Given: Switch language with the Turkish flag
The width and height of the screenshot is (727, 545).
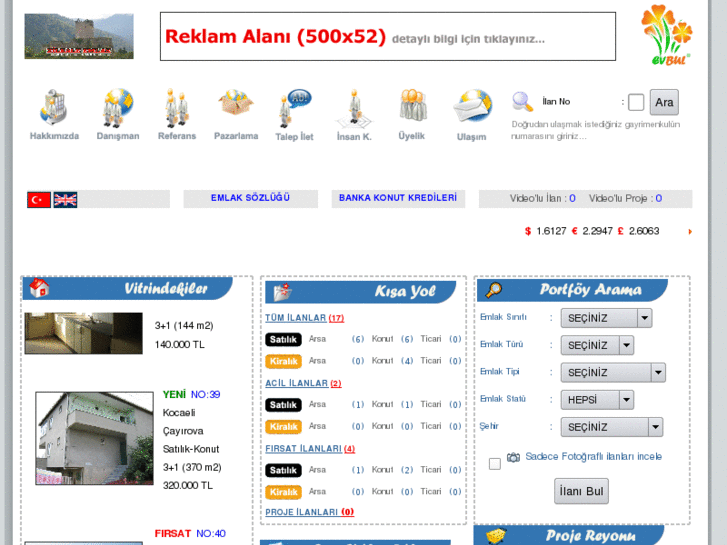Looking at the screenshot, I should [39, 200].
